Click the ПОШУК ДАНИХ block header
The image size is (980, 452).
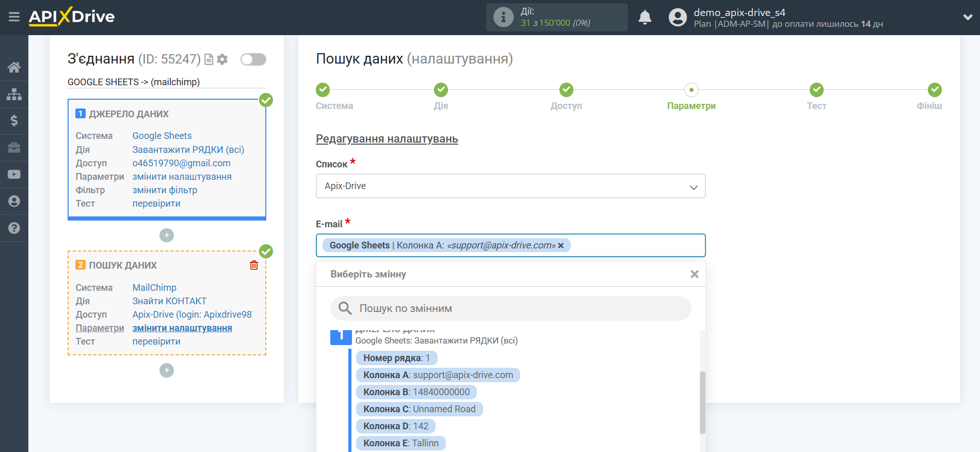(123, 265)
